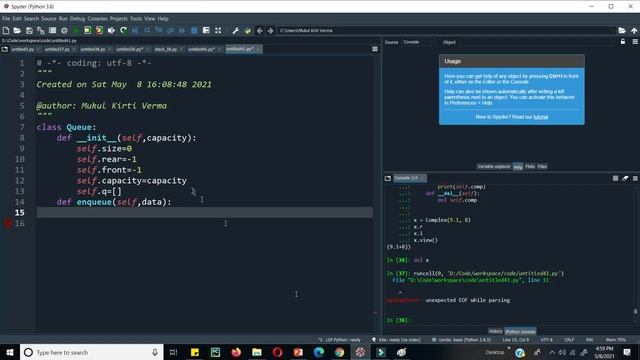The image size is (640, 360).
Task: Click Kite ready status entry
Action: pos(396,340)
